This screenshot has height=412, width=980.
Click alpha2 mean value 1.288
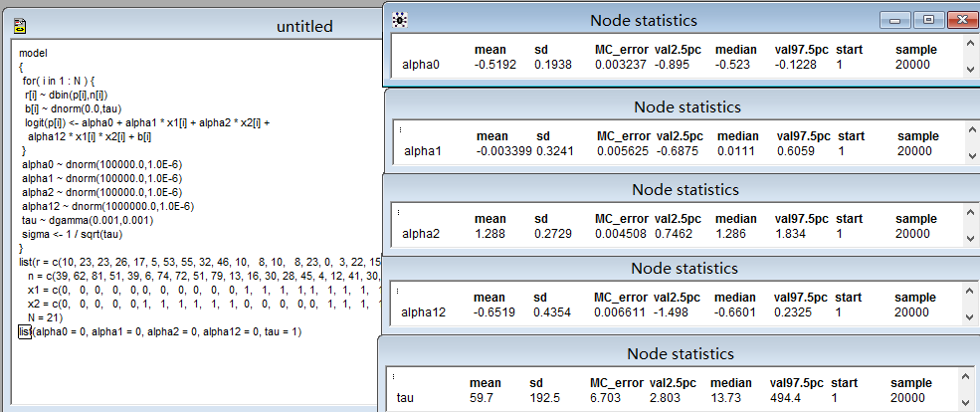coord(488,234)
